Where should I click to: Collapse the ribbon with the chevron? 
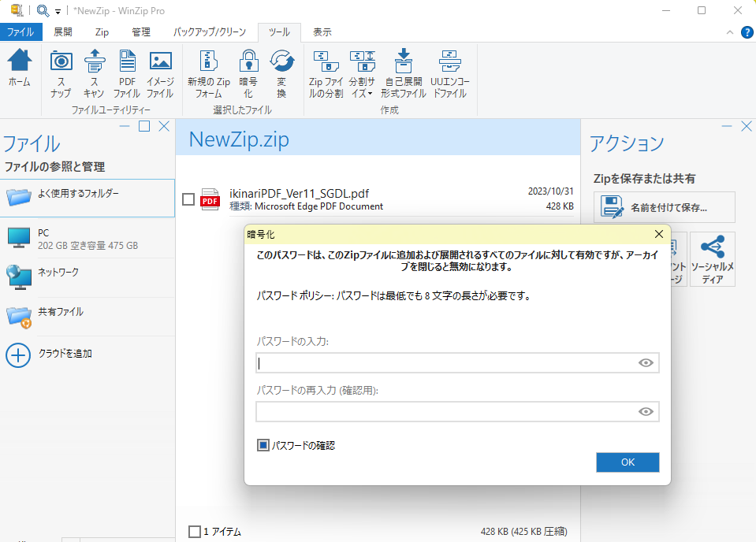coord(729,32)
